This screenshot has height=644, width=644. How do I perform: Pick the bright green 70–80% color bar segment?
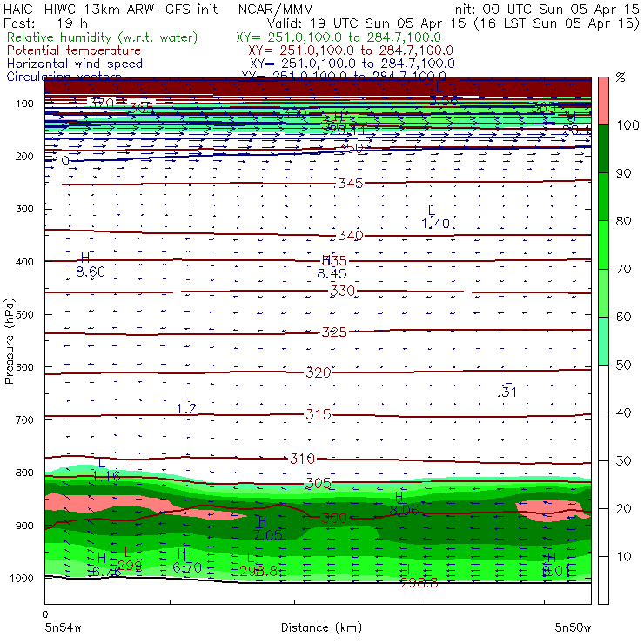603,245
